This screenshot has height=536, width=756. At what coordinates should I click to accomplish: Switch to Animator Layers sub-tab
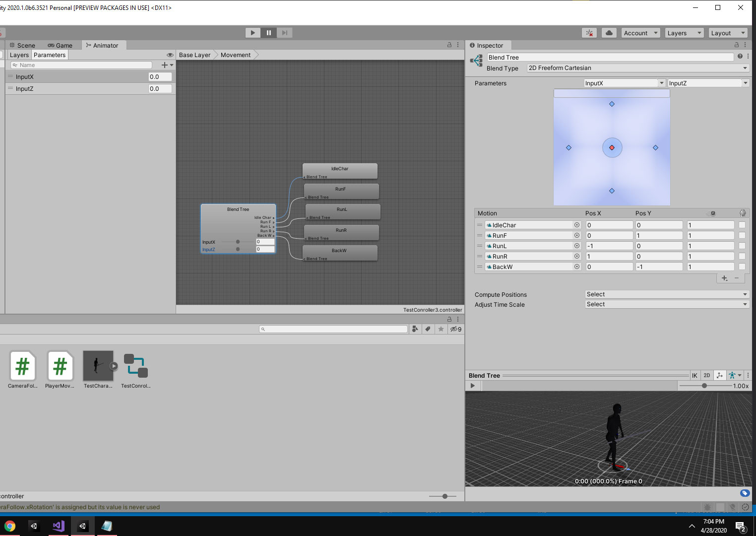pyautogui.click(x=19, y=55)
